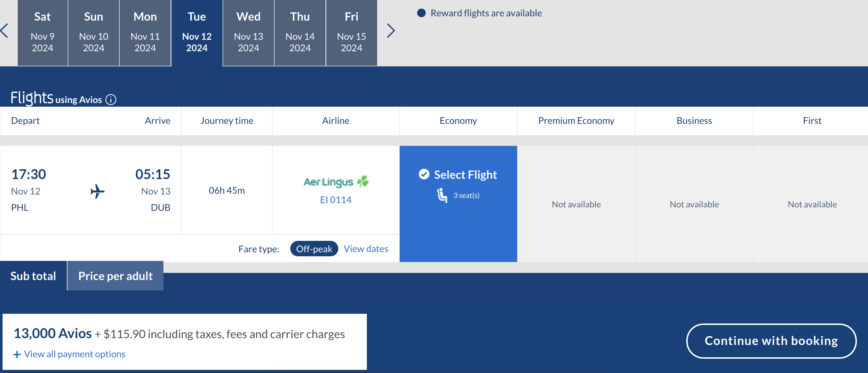This screenshot has height=373, width=868.
Task: Choose the Sat Nov 9 date tab
Action: (x=43, y=32)
